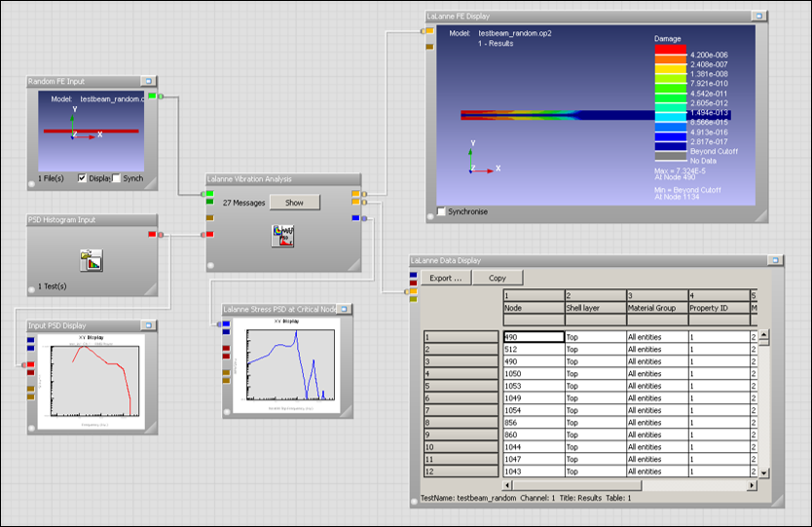Click the horizontal scrollbar thumb in data table
The height and width of the screenshot is (527, 812).
pyautogui.click(x=575, y=485)
